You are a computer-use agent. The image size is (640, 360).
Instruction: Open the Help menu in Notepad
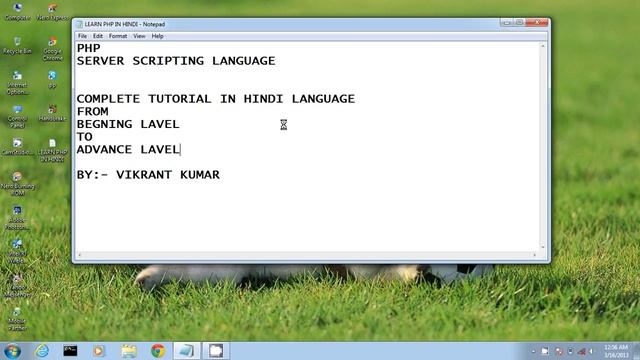158,36
